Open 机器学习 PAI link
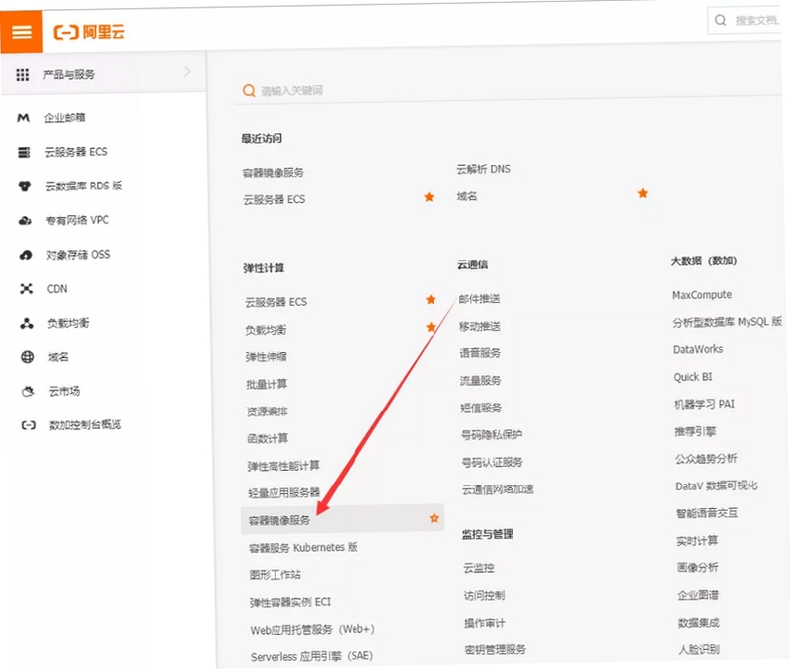790x672 pixels. 705,405
